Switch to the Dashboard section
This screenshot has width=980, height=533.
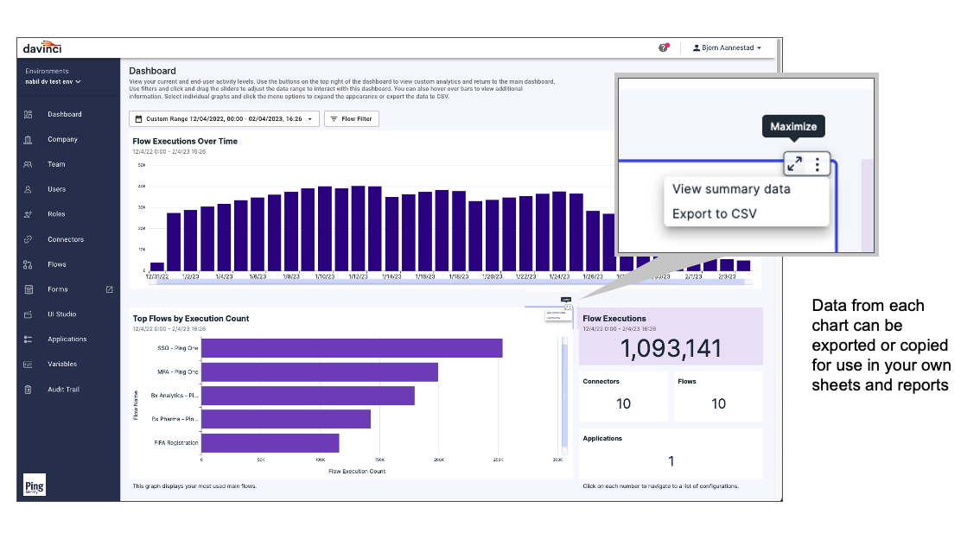pyautogui.click(x=62, y=114)
